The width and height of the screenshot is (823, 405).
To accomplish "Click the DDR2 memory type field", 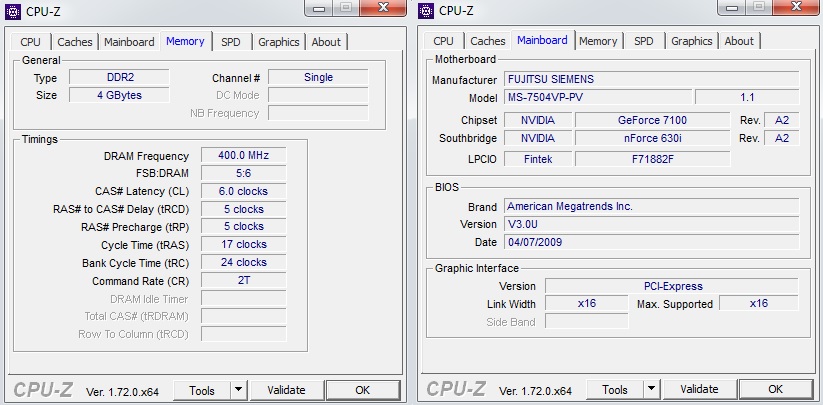I will point(120,78).
